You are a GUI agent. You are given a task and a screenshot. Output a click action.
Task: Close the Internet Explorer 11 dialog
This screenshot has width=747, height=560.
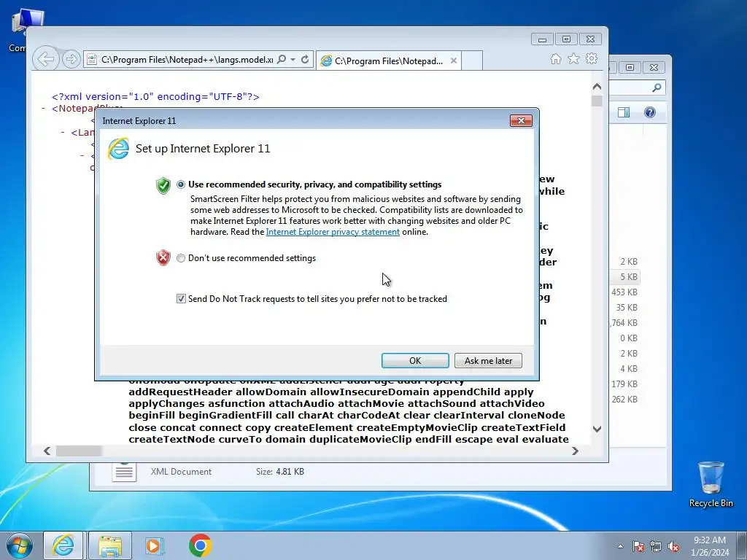521,120
